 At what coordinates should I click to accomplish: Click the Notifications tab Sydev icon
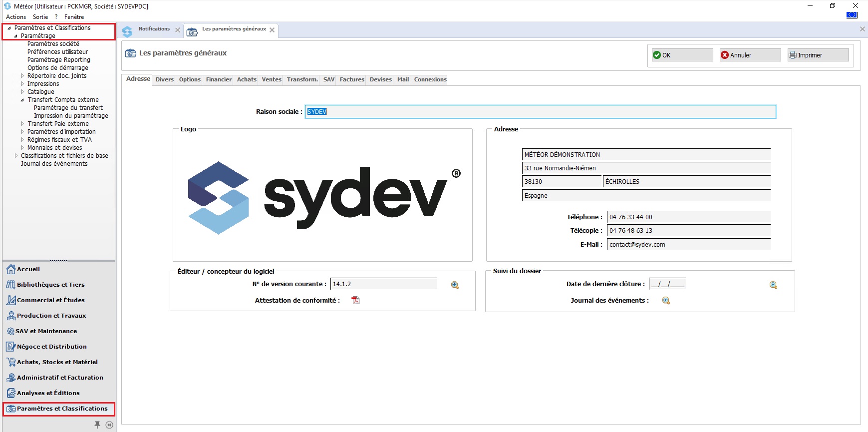click(x=127, y=31)
